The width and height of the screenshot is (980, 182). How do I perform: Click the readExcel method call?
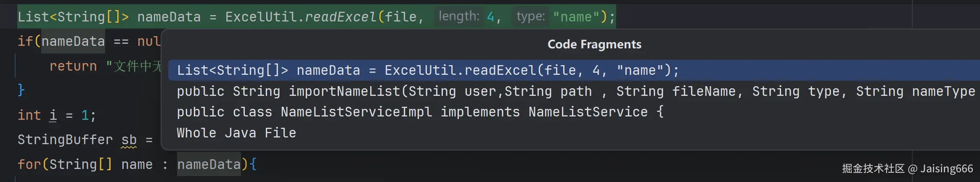(340, 17)
